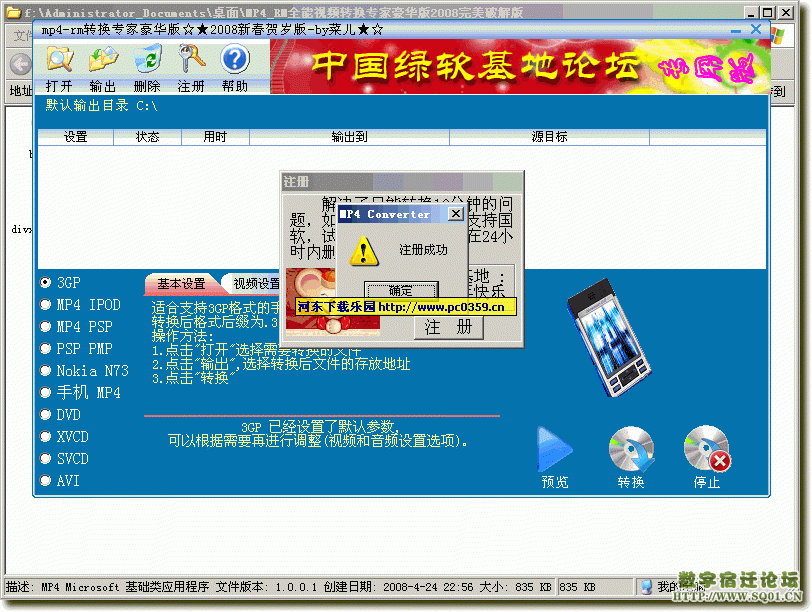Viewport: 812px width, 612px height.
Task: Select the DVD output format
Action: (61, 415)
